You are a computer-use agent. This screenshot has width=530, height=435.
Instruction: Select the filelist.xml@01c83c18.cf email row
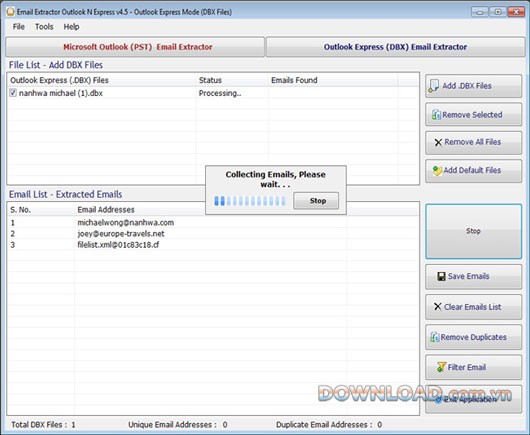tap(213, 245)
